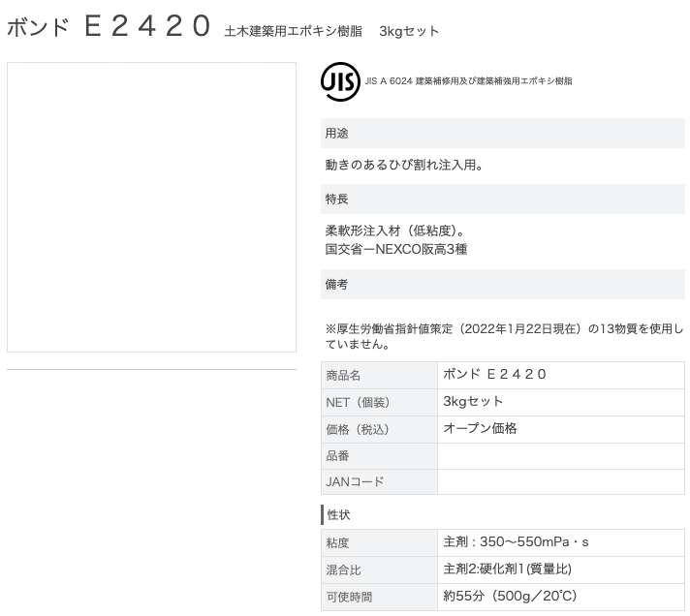Screen dimensions: 690x616
Task: Click the empty product image area
Action: 151,207
